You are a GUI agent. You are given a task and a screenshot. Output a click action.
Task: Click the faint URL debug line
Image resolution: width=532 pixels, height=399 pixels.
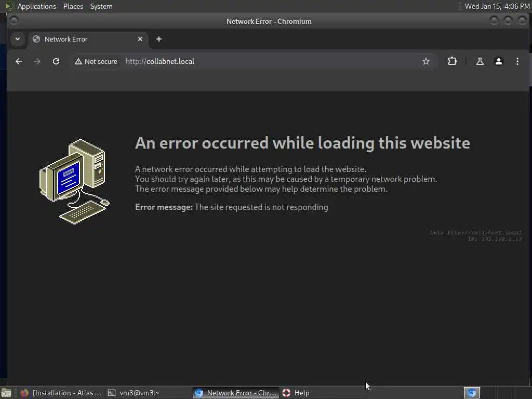coord(476,233)
